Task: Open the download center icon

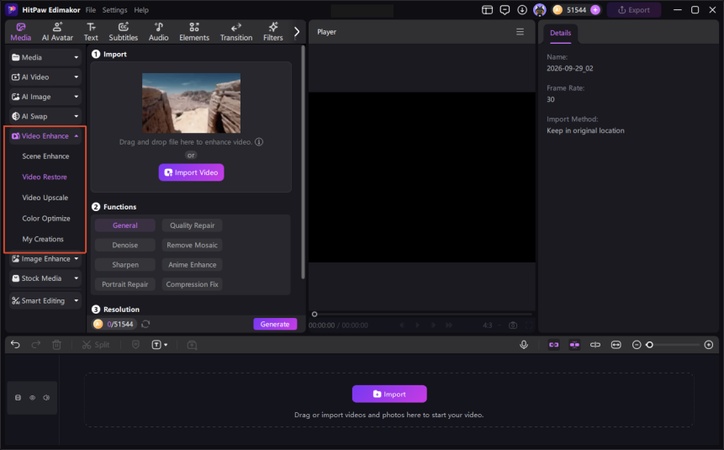Action: (x=522, y=10)
